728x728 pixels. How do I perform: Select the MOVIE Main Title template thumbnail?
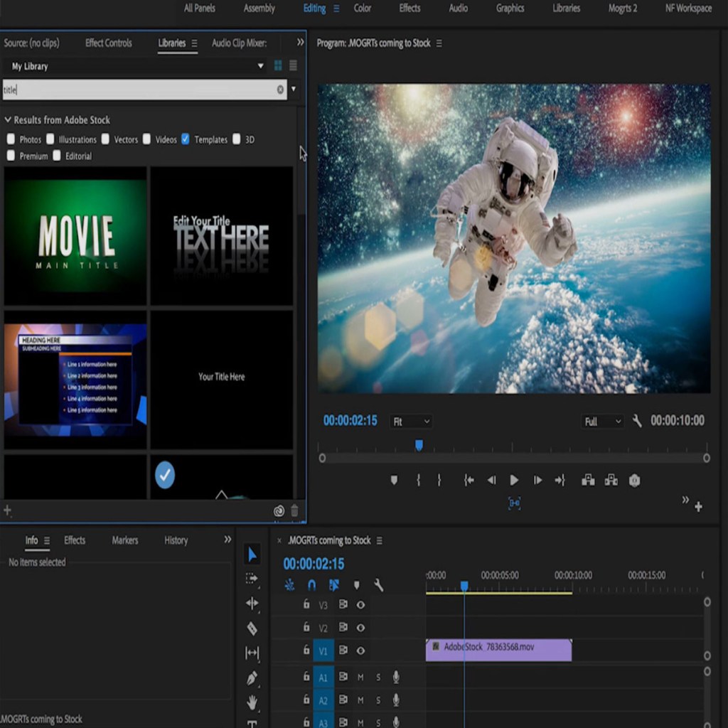click(75, 236)
